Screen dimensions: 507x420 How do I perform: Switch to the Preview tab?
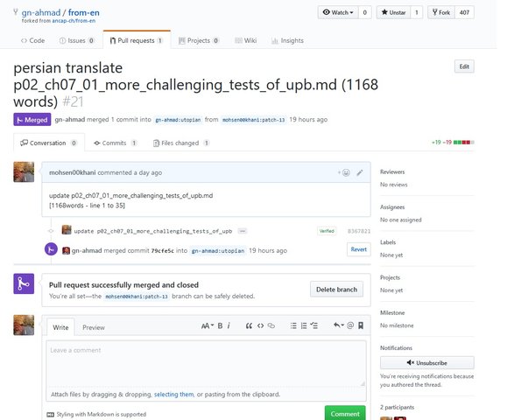pyautogui.click(x=94, y=327)
